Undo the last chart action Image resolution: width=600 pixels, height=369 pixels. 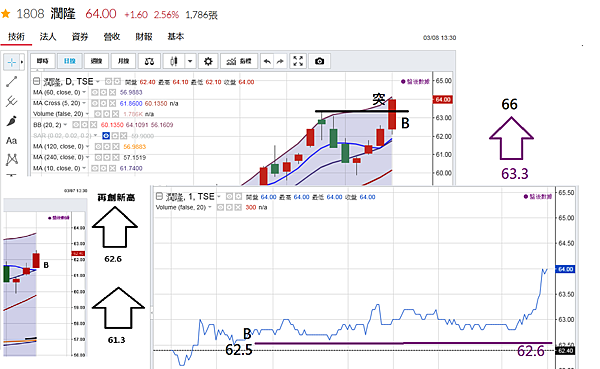(267, 61)
